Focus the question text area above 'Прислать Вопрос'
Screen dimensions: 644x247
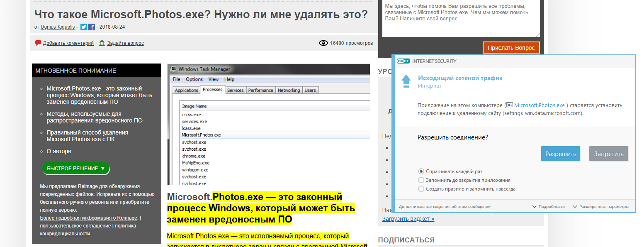[461, 18]
